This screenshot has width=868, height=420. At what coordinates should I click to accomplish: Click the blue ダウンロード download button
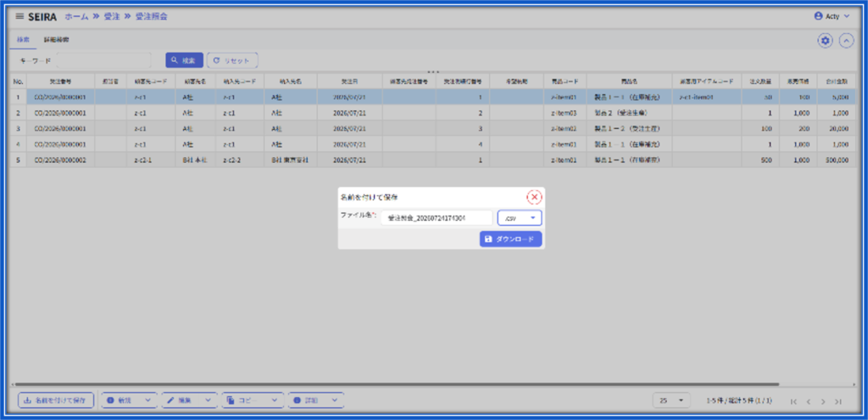[510, 238]
